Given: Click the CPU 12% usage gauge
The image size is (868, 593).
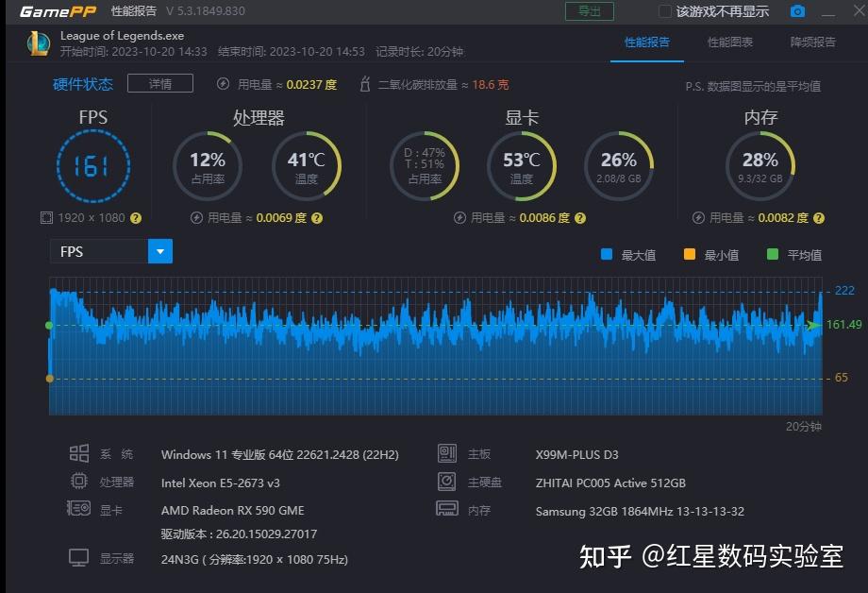Looking at the screenshot, I should click(x=208, y=166).
